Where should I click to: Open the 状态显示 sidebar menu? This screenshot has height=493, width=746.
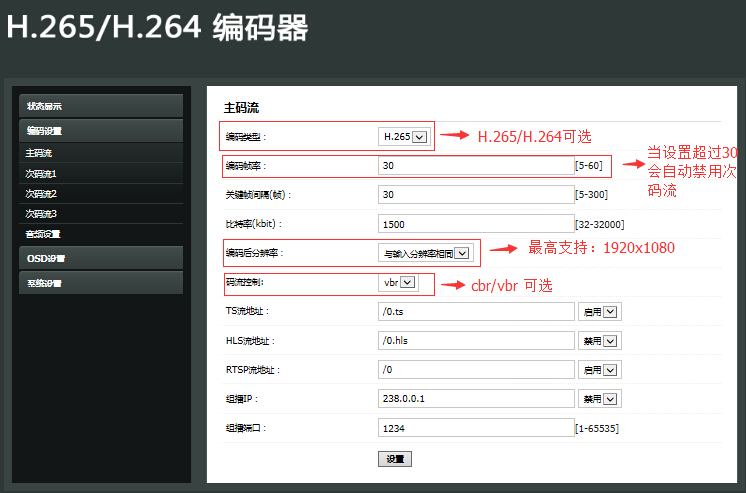pos(101,106)
